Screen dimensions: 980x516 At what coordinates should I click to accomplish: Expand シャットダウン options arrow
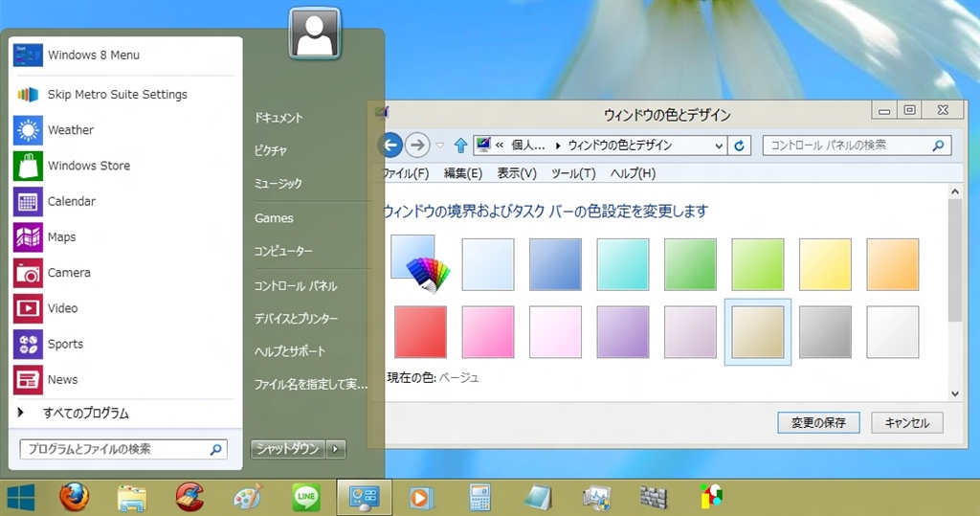pyautogui.click(x=335, y=448)
